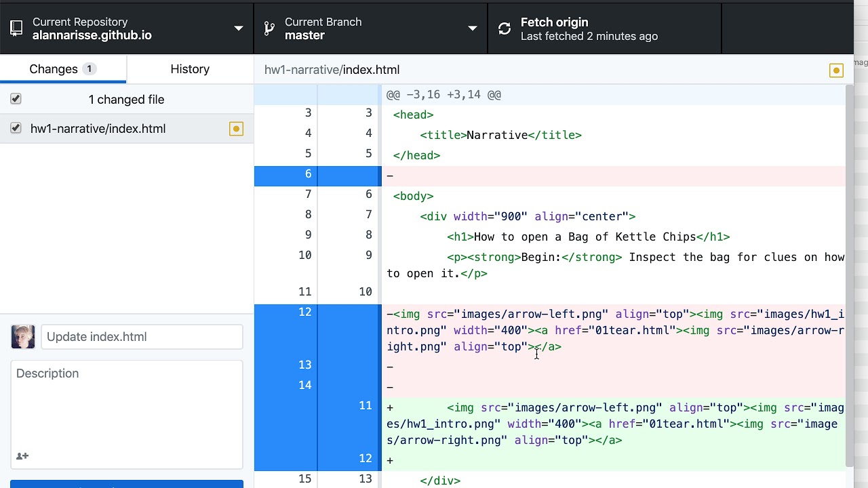
Task: Toggle deleted line 6 in diff gutter
Action: click(x=318, y=176)
